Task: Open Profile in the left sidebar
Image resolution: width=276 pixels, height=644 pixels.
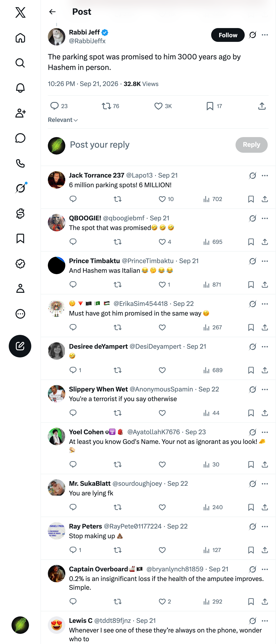Action: point(20,288)
